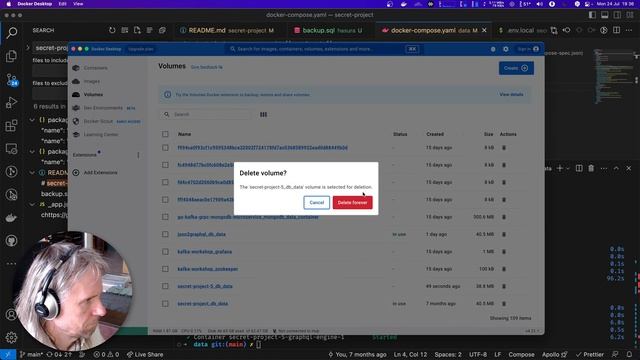Image resolution: width=640 pixels, height=360 pixels.
Task: Open the Remote Explorer activity icon
Action: [x=11, y=149]
